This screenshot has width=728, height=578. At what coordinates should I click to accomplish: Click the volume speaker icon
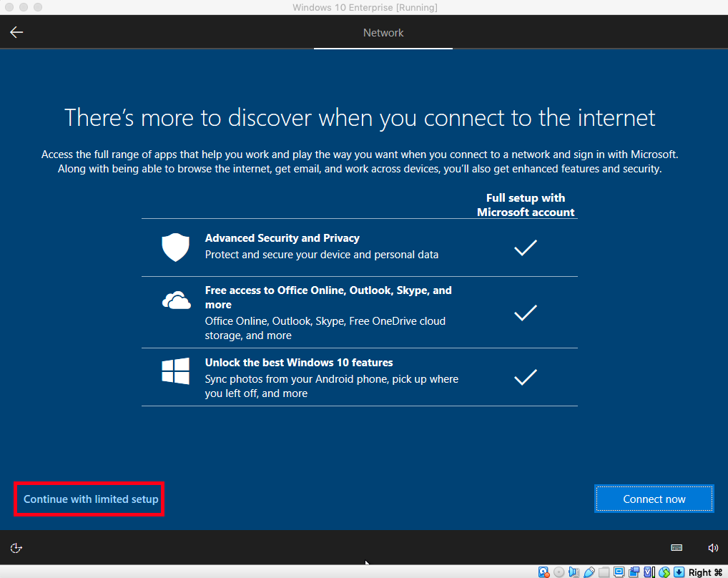click(x=712, y=548)
